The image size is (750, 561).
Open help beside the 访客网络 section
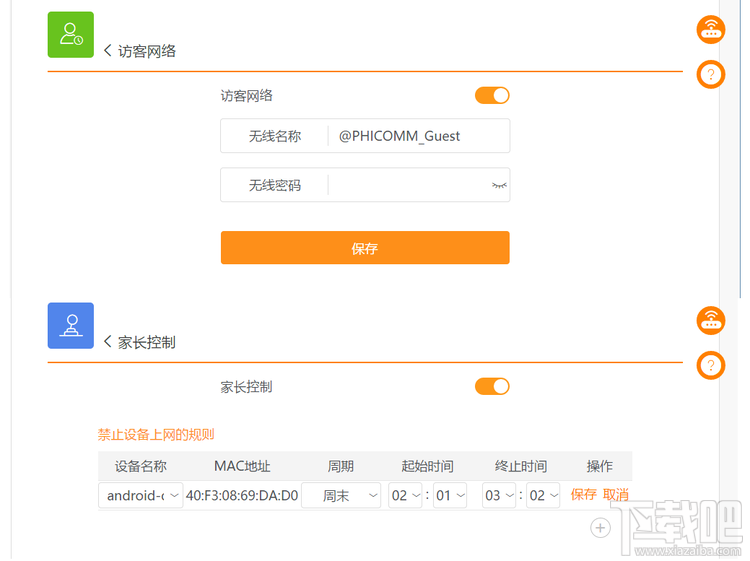click(x=711, y=75)
